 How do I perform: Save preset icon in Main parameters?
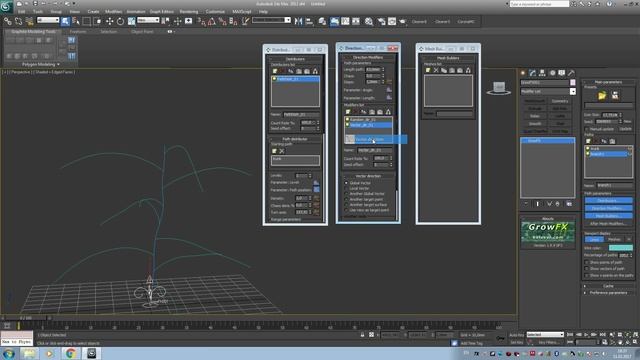(x=615, y=96)
